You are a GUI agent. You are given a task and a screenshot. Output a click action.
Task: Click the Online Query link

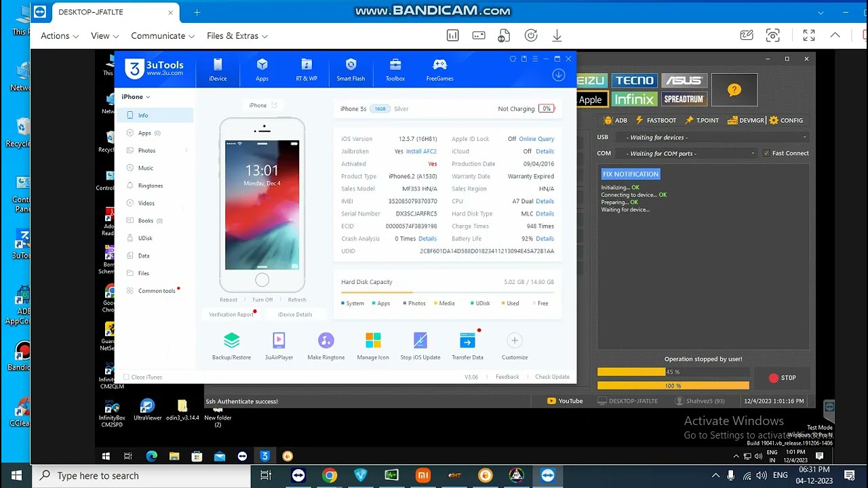[x=536, y=139]
